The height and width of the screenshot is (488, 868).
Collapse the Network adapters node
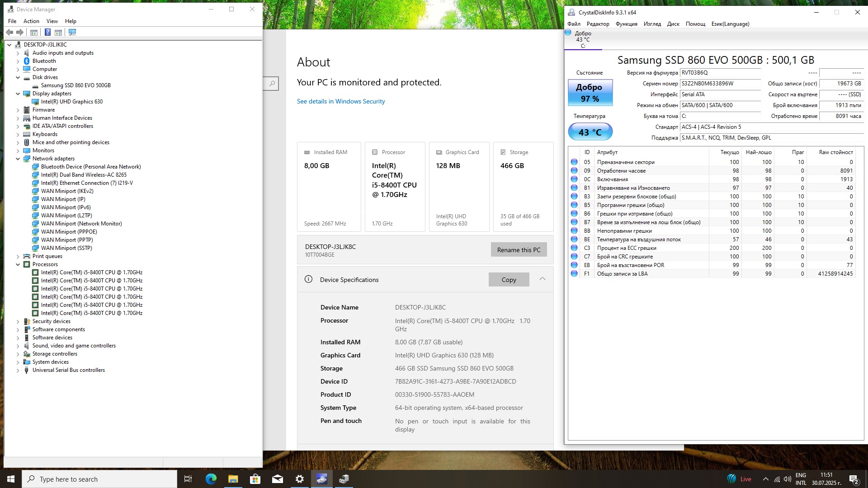[x=18, y=159]
